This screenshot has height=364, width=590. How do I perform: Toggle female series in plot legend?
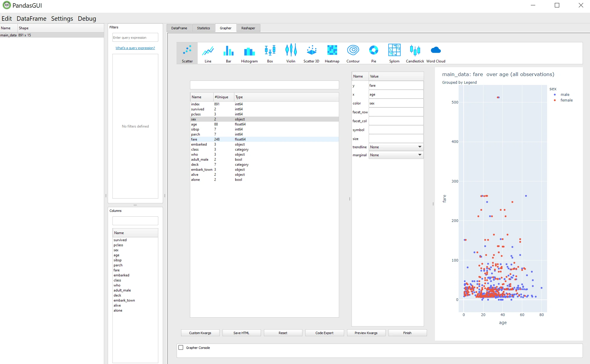pos(563,100)
